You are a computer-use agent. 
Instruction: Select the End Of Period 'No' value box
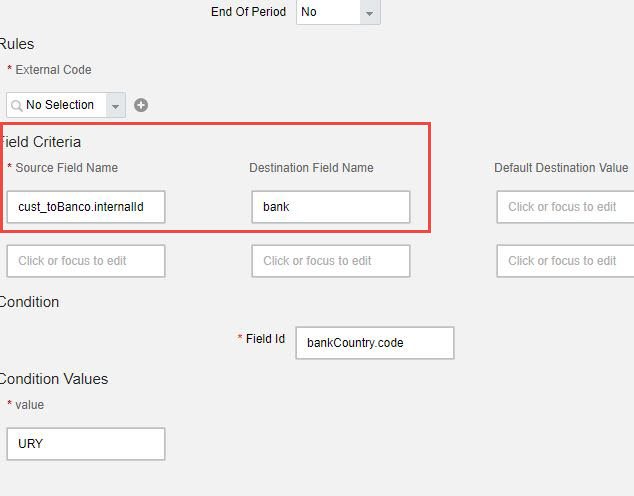(x=328, y=12)
